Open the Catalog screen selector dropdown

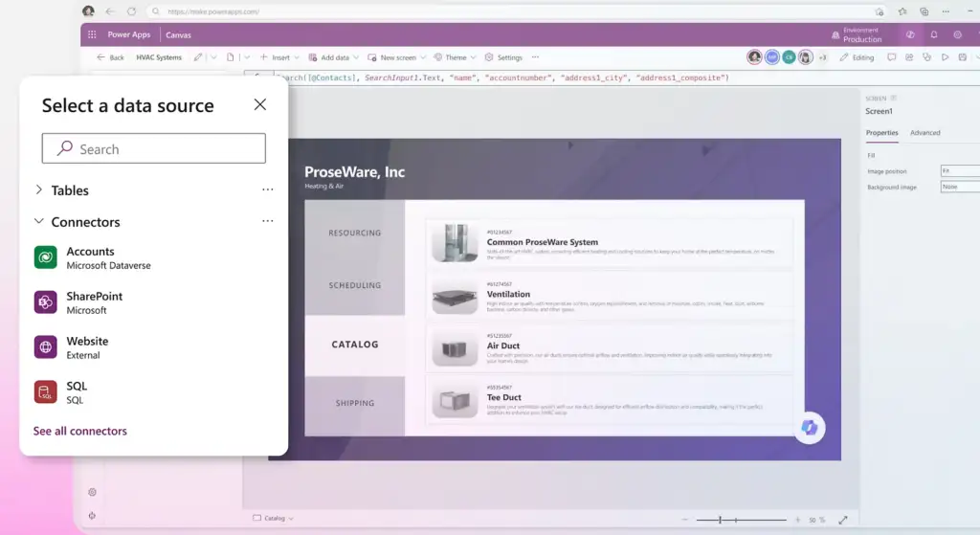coord(273,518)
